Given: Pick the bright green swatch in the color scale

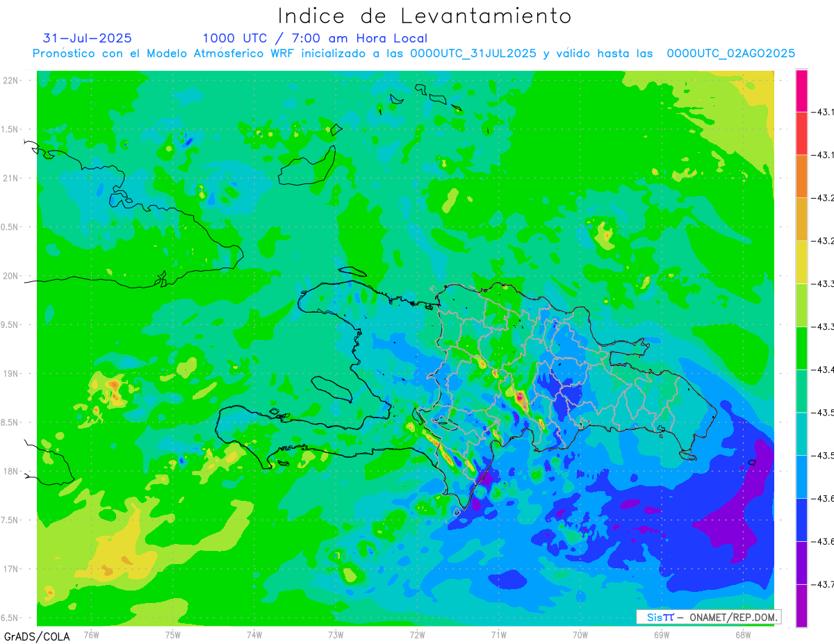Looking at the screenshot, I should coord(801,348).
